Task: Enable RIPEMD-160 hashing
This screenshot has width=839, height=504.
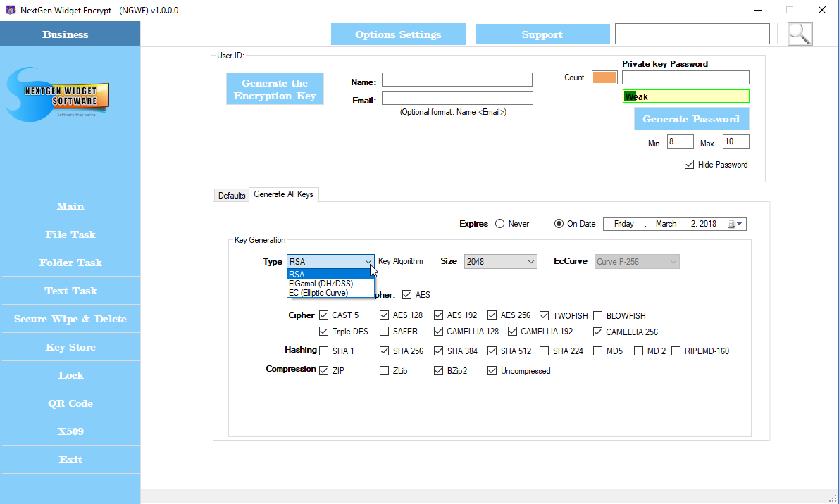Action: click(x=676, y=351)
